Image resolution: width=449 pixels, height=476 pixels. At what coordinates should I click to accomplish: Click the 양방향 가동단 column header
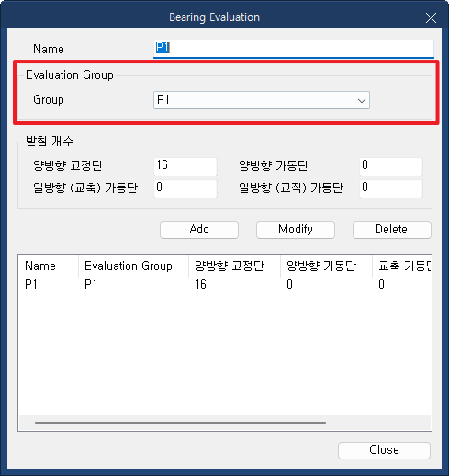point(326,266)
